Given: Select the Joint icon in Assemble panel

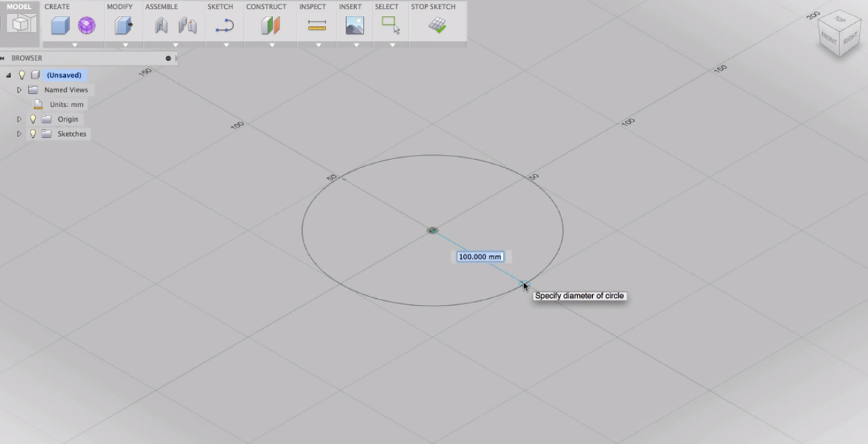Looking at the screenshot, I should (x=189, y=26).
